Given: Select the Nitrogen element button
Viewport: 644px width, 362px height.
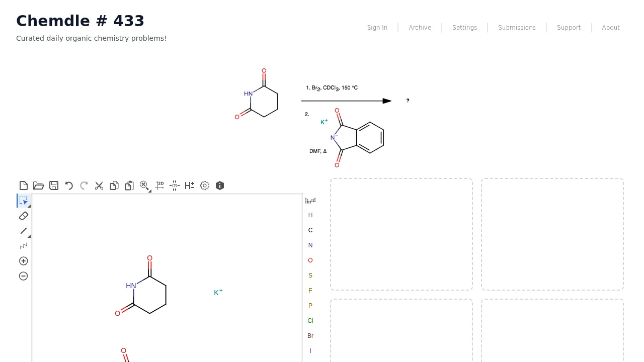Looking at the screenshot, I should click(310, 245).
